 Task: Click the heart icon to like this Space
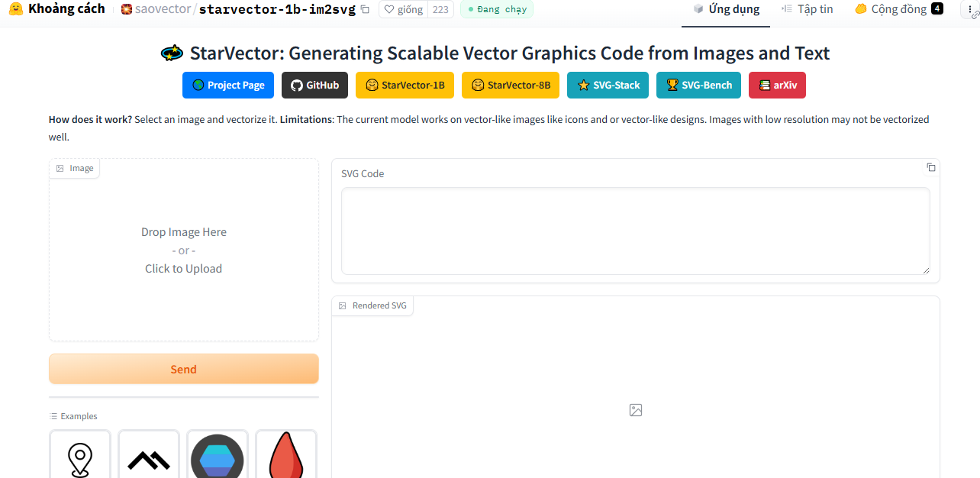tap(389, 10)
